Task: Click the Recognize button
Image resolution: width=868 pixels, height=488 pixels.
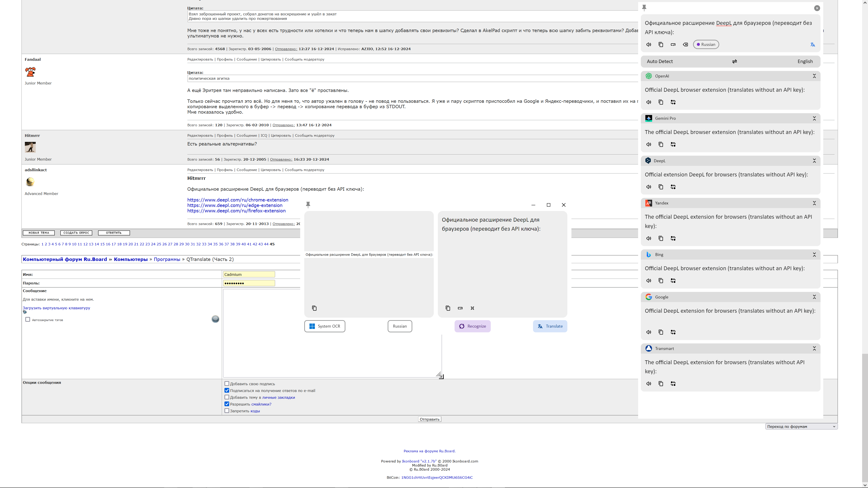Action: point(472,326)
